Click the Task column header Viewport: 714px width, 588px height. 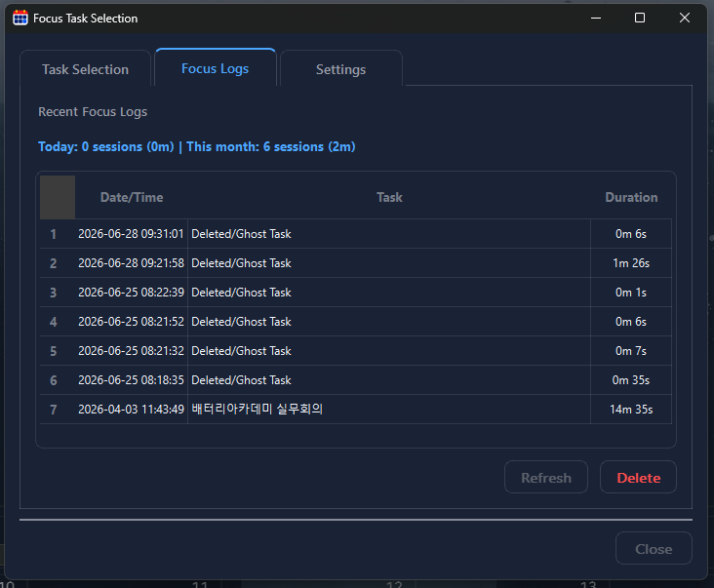click(x=389, y=197)
